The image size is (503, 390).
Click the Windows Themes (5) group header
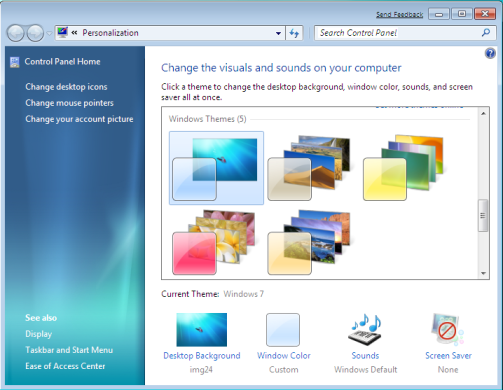click(x=207, y=119)
